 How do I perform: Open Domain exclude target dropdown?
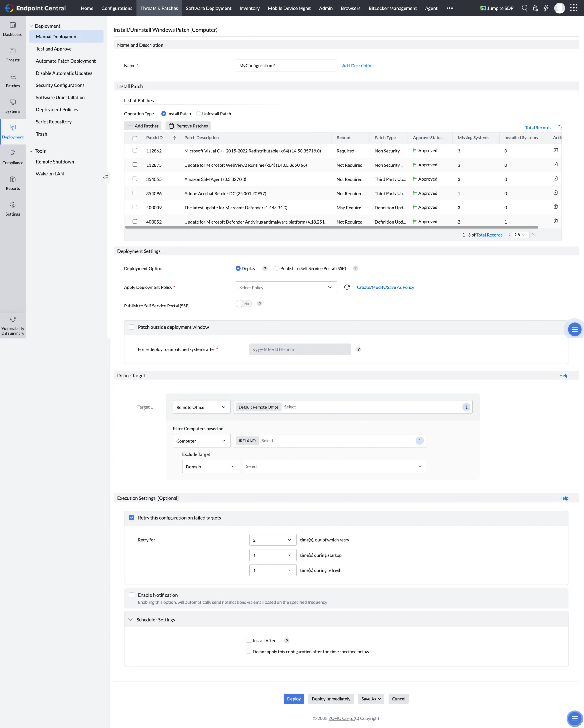pyautogui.click(x=211, y=466)
